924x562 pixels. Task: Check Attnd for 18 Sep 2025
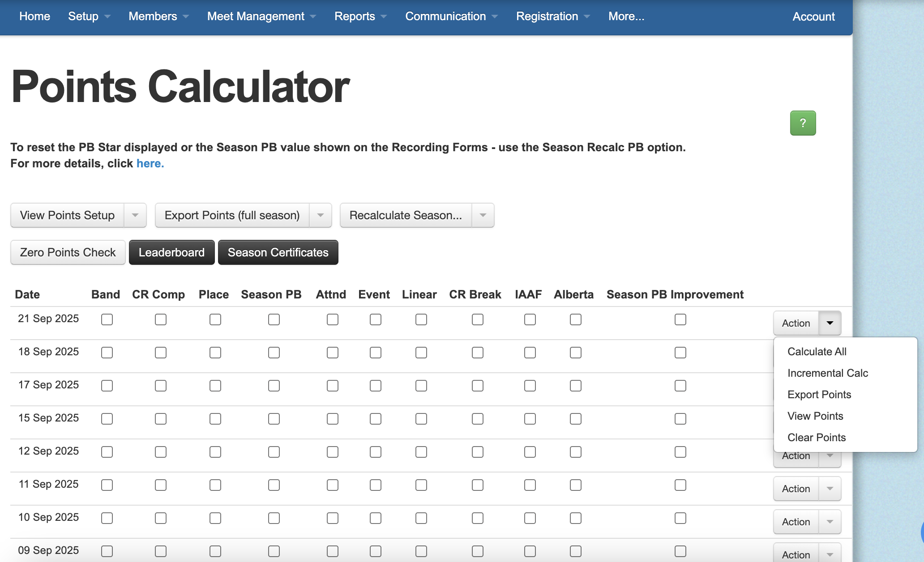coord(333,353)
